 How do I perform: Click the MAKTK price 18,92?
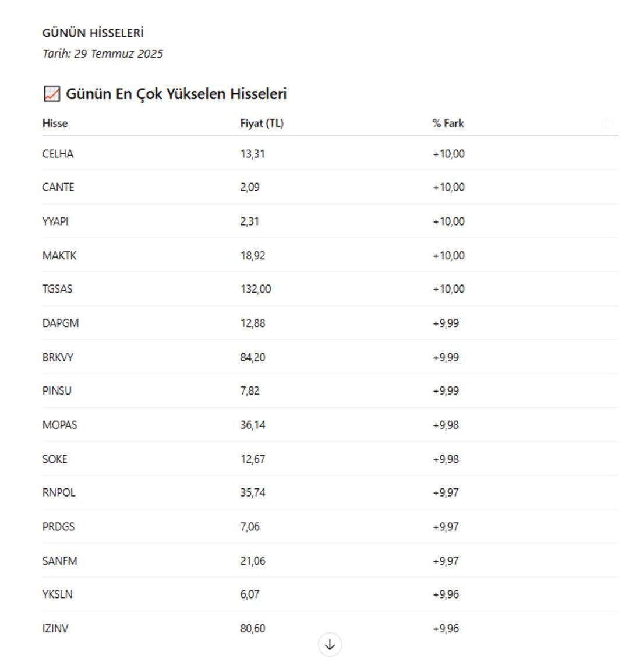coord(253,256)
